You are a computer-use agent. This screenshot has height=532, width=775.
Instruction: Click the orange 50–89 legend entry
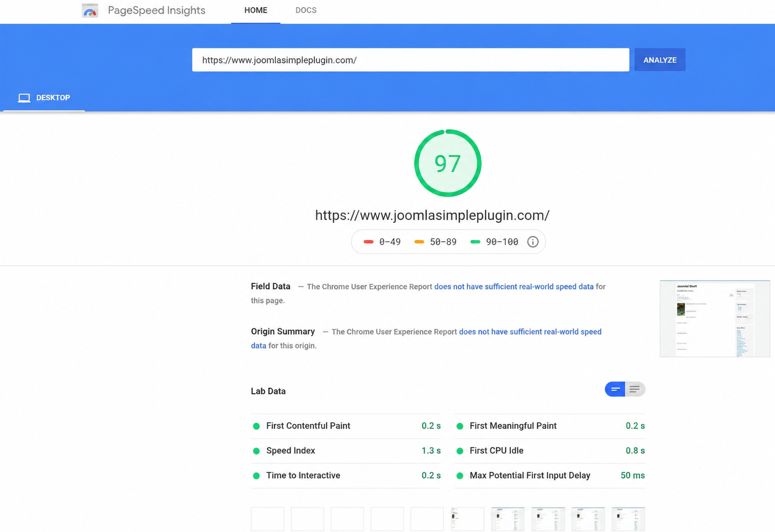(x=436, y=242)
